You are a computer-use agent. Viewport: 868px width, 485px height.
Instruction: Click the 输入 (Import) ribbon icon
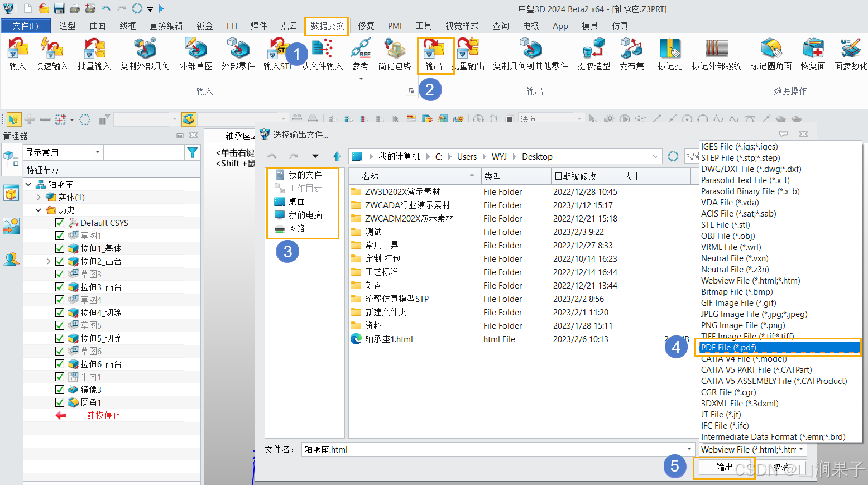[18, 54]
